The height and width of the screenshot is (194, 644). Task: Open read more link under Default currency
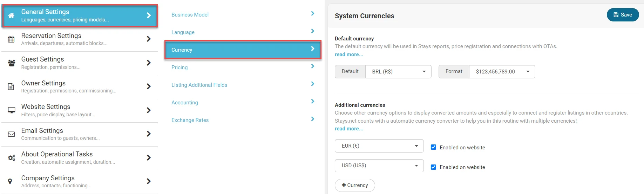coord(349,54)
